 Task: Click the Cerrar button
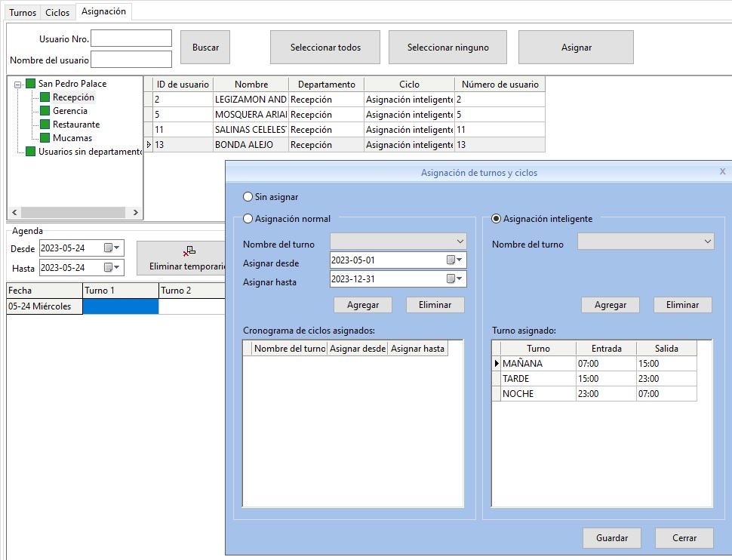pyautogui.click(x=684, y=538)
